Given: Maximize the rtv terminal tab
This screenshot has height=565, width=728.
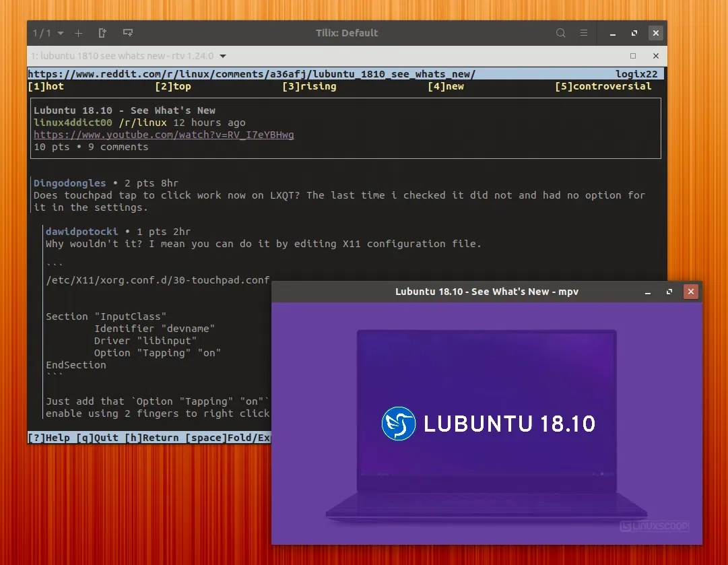Looking at the screenshot, I should [x=633, y=56].
